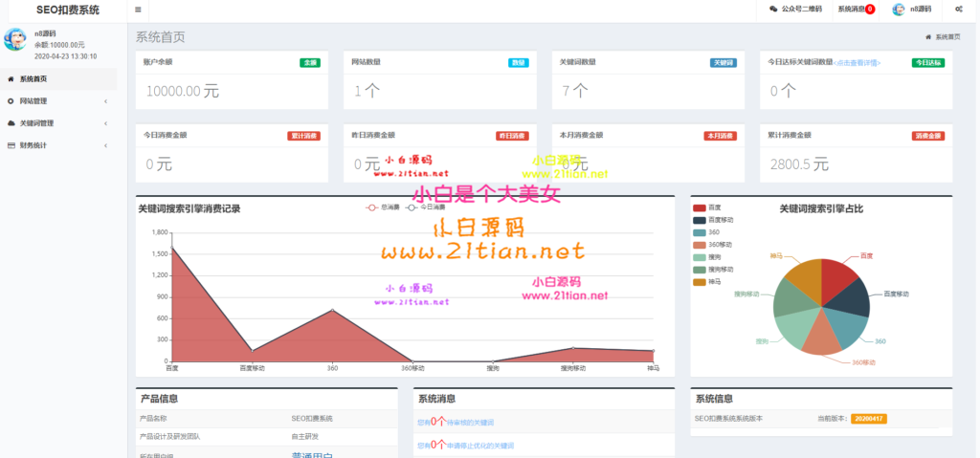Click the red 本月消费 badge
This screenshot has height=458, width=980.
(x=720, y=136)
